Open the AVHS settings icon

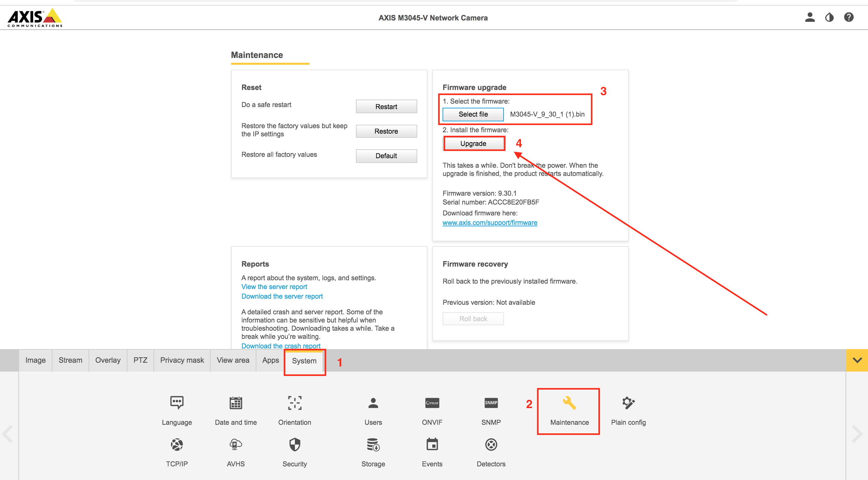[236, 445]
